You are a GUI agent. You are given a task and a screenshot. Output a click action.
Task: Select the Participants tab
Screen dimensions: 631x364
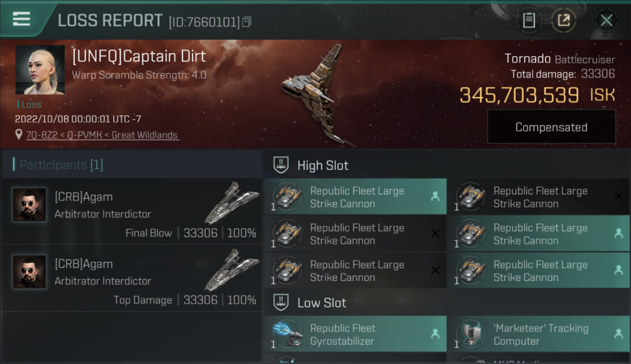point(61,165)
